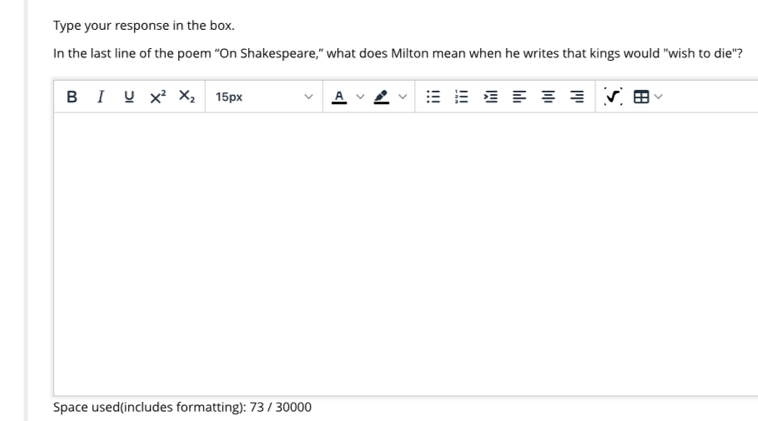
Task: Toggle underline formatting
Action: [127, 97]
